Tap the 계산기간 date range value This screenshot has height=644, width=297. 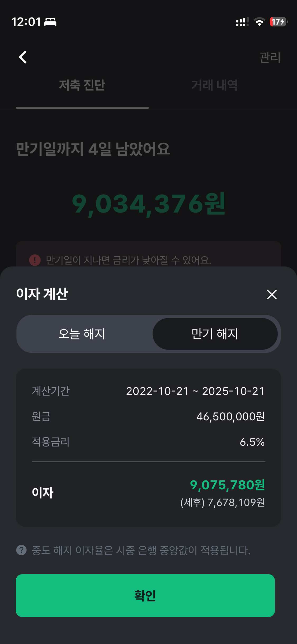click(x=195, y=391)
